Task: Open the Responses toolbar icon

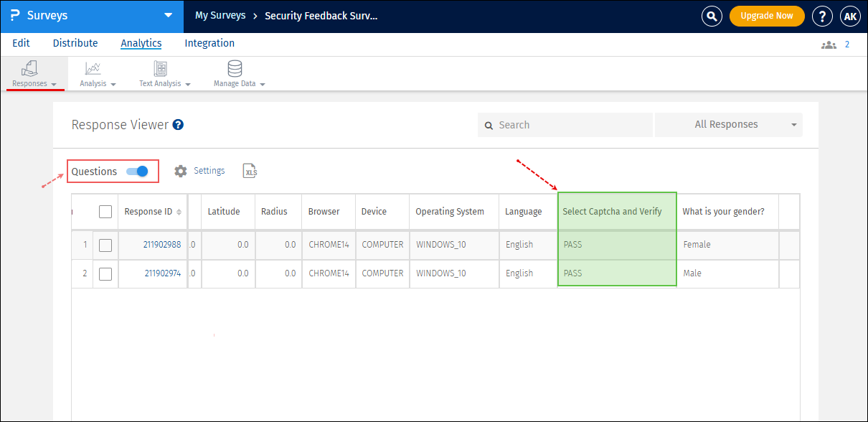Action: click(x=30, y=70)
